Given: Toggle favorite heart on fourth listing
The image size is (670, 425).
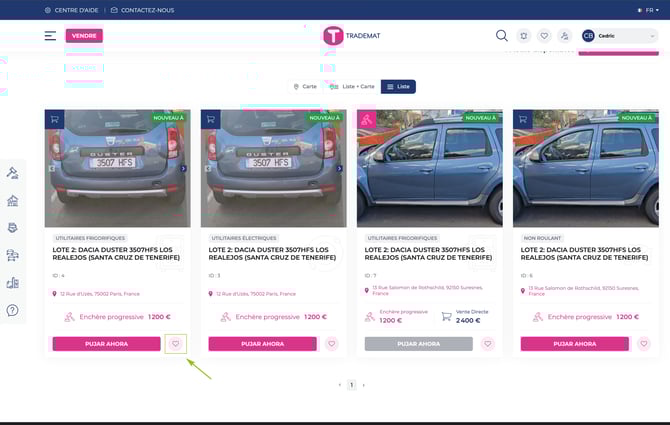Looking at the screenshot, I should pyautogui.click(x=644, y=343).
